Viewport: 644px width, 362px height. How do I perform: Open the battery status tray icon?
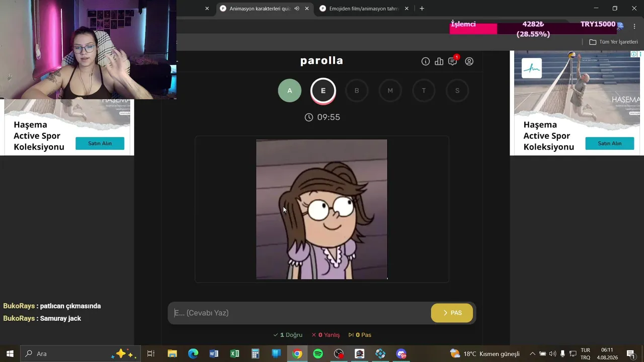point(542,353)
